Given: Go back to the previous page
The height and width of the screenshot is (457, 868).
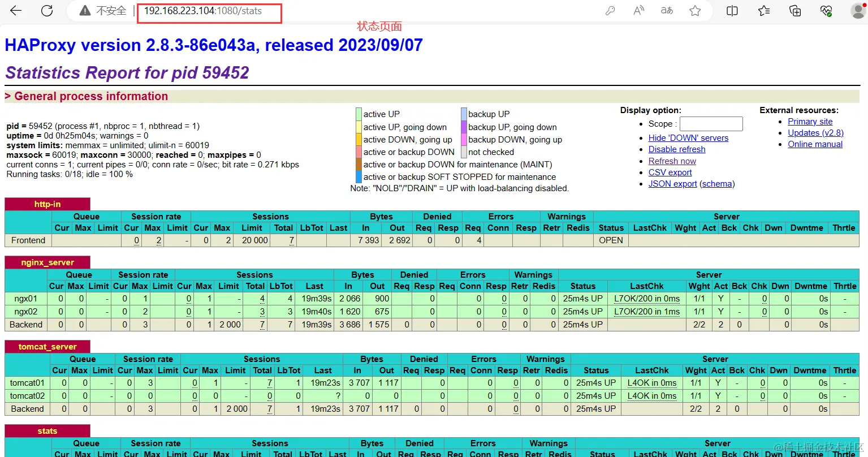Looking at the screenshot, I should [16, 11].
